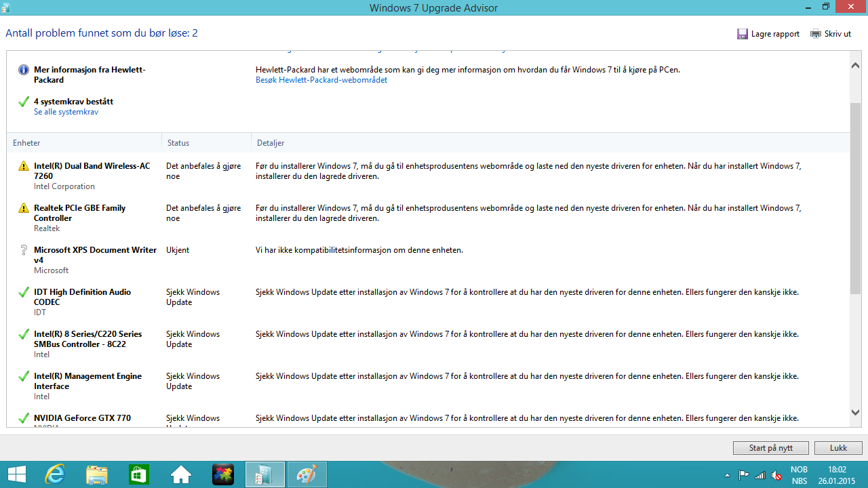Click the Upgrade Advisor icon in the title bar
Screen dimensions: 868x488
coord(6,7)
